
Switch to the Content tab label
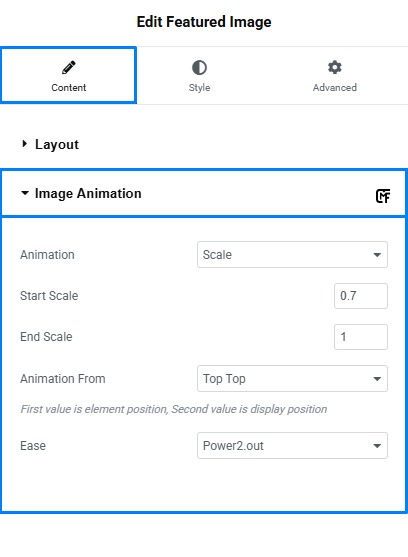pyautogui.click(x=69, y=87)
